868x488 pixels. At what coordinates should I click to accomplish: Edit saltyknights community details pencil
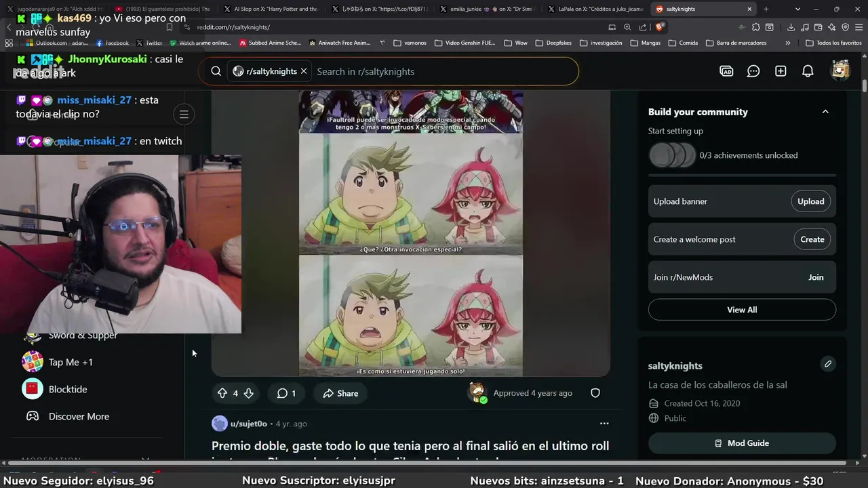(827, 364)
